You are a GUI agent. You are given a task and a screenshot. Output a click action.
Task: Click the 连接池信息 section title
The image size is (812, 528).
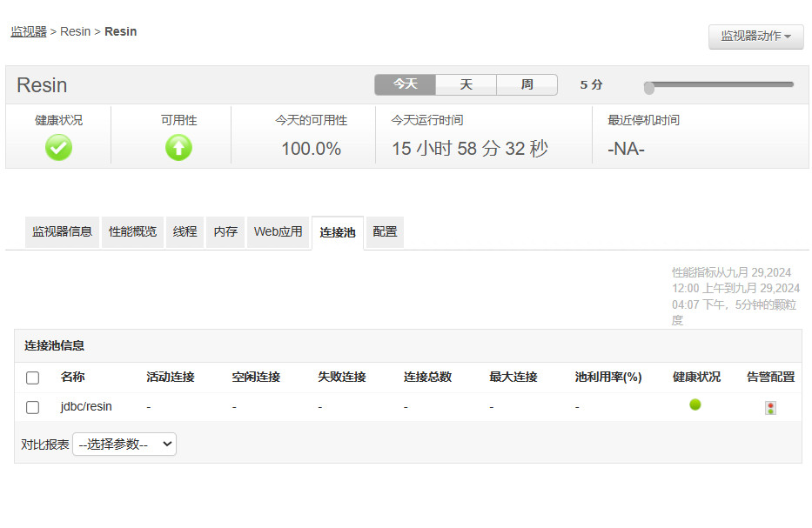[54, 346]
